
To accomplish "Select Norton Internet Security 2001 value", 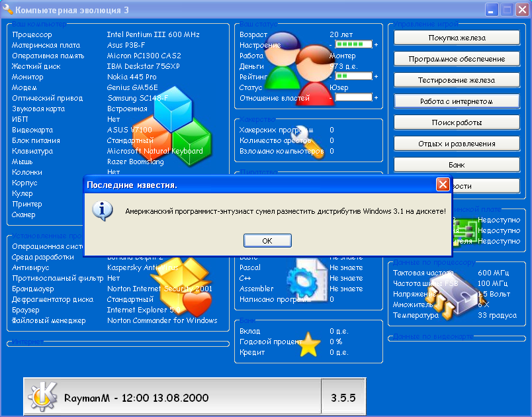I will (x=160, y=289).
